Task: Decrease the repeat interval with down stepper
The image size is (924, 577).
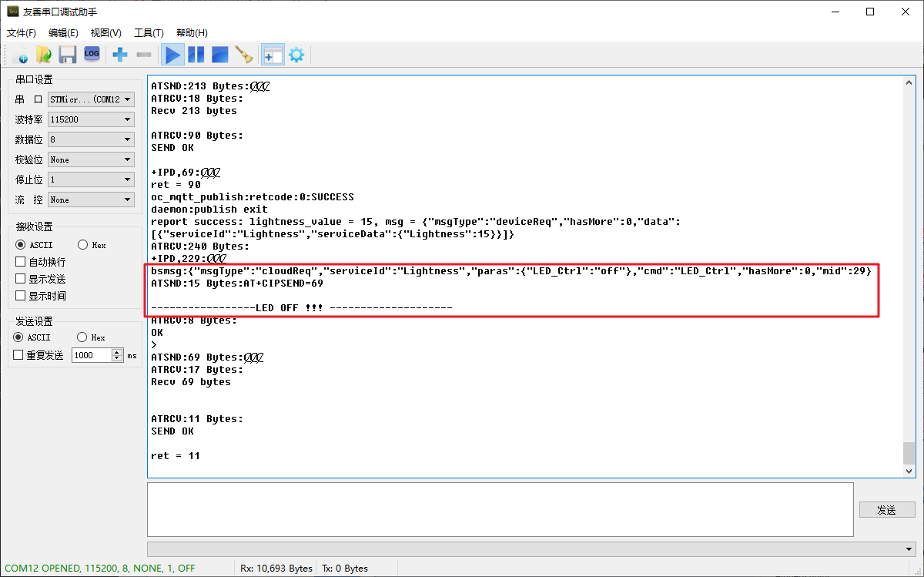Action: [117, 358]
